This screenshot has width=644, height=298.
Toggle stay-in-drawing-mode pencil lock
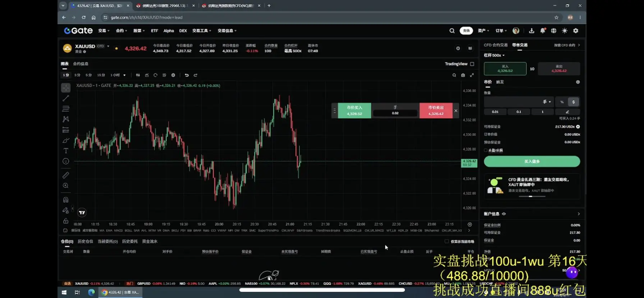tap(66, 210)
